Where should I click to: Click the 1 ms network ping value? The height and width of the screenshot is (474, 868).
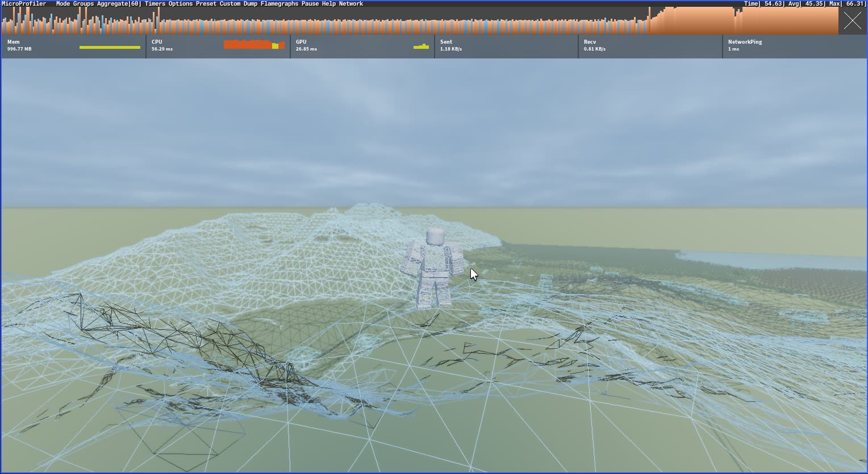click(733, 49)
